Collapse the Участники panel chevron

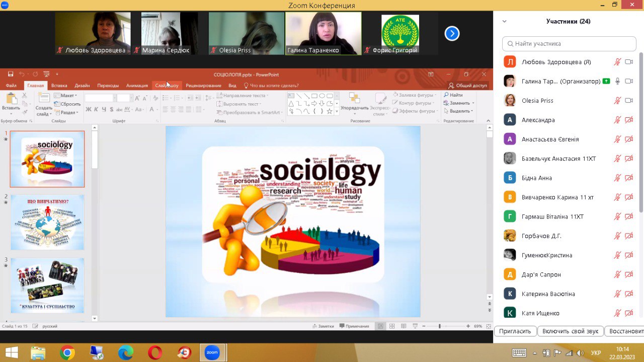pos(505,22)
